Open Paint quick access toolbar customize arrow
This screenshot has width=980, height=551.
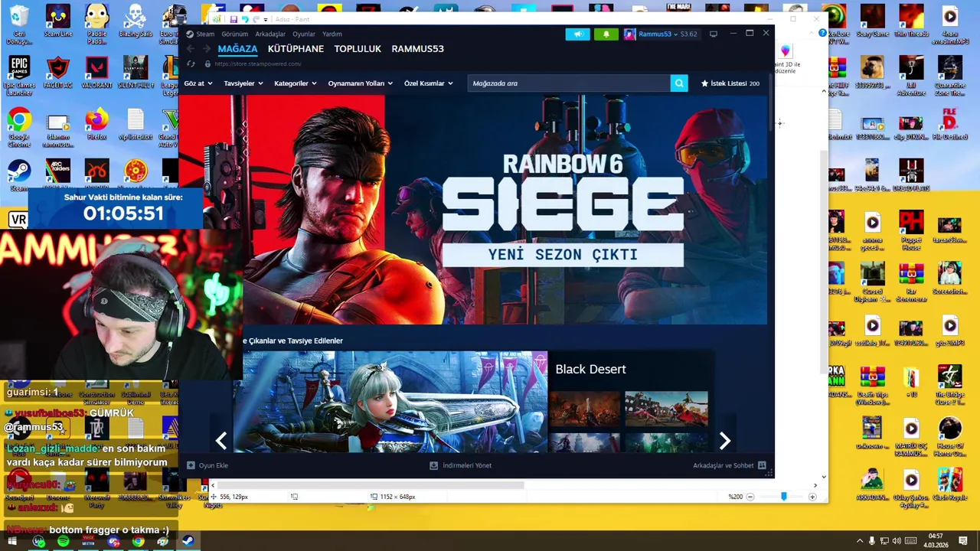pyautogui.click(x=266, y=19)
